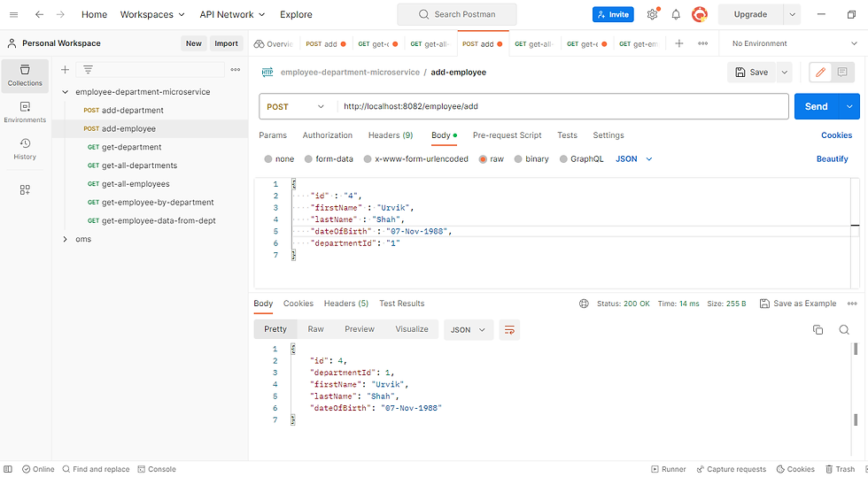
Task: Switch to the Params tab
Action: coord(273,135)
